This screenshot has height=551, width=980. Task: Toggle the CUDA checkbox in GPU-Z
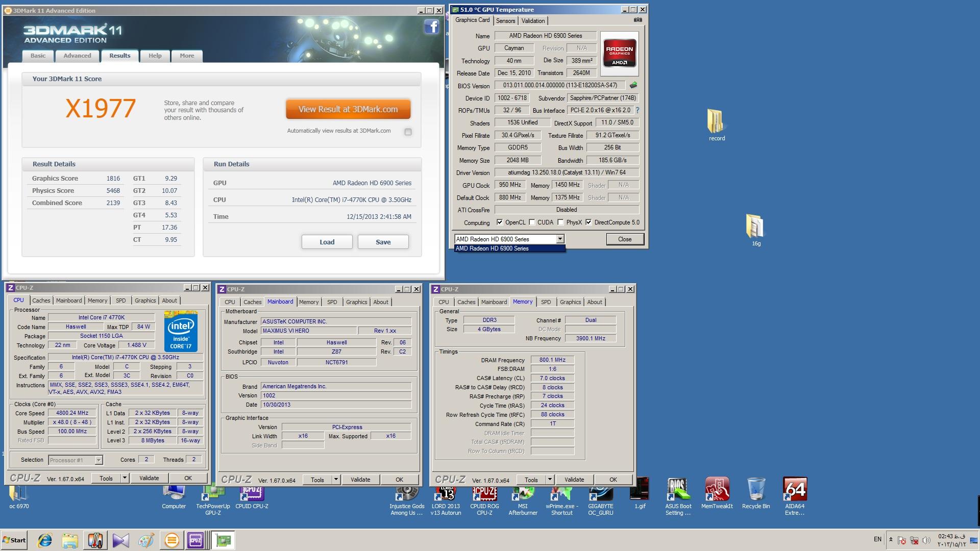coord(532,222)
